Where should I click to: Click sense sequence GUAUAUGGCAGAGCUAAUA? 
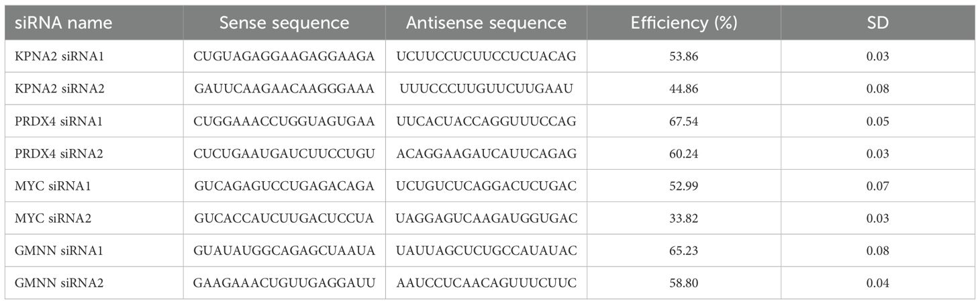(285, 250)
